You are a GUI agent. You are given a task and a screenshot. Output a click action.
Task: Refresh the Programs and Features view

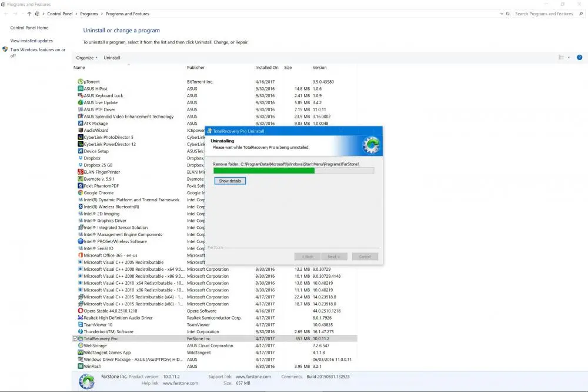click(508, 14)
